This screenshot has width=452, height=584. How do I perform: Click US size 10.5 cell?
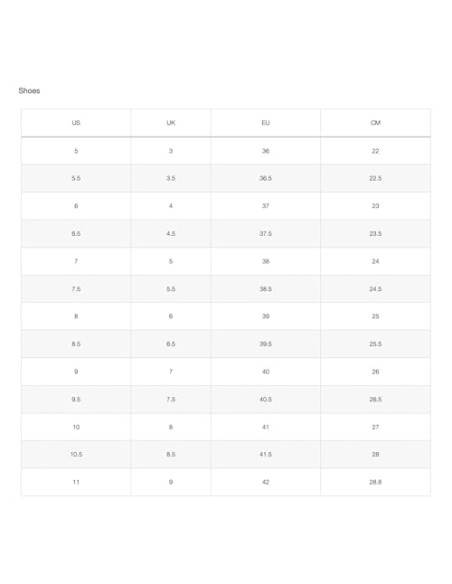[76, 454]
